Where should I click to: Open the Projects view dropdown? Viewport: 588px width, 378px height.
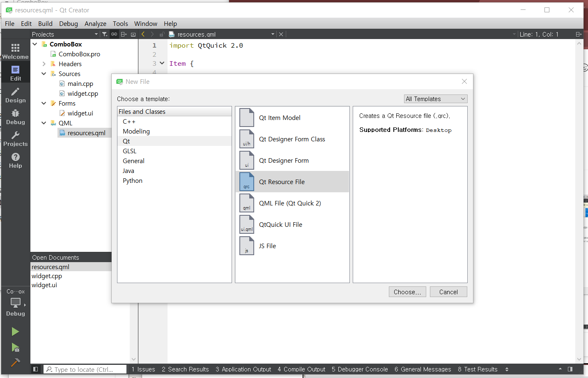[x=65, y=35]
